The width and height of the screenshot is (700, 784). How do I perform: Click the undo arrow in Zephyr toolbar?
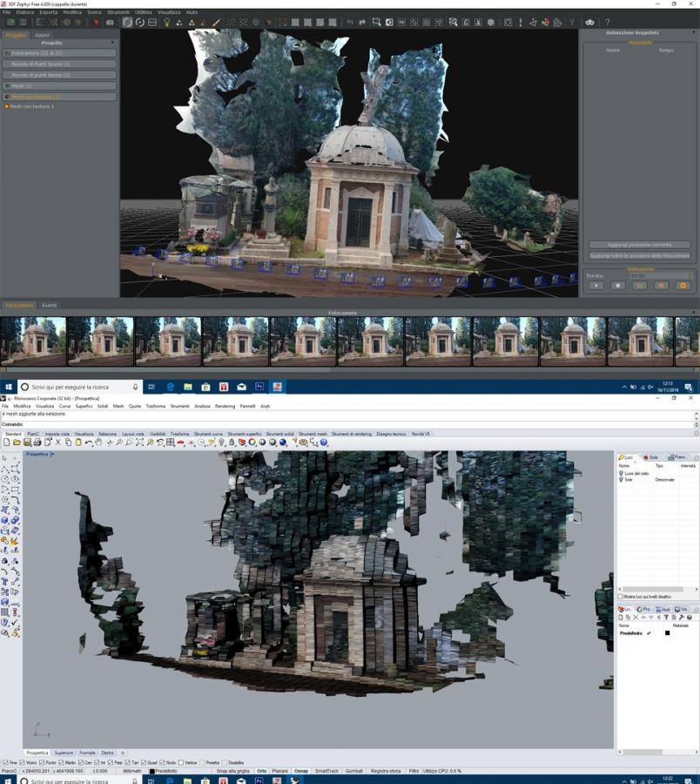pos(350,22)
